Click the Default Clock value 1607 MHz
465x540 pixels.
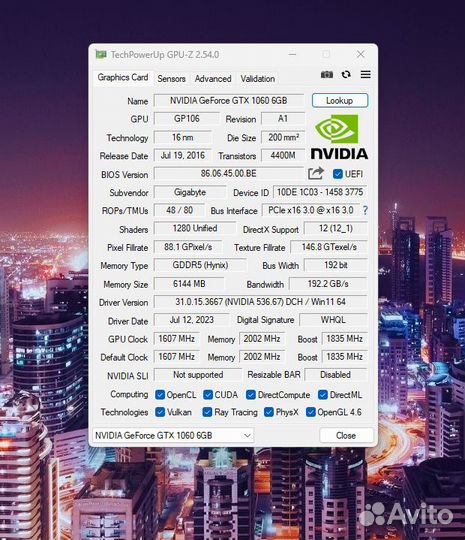177,357
